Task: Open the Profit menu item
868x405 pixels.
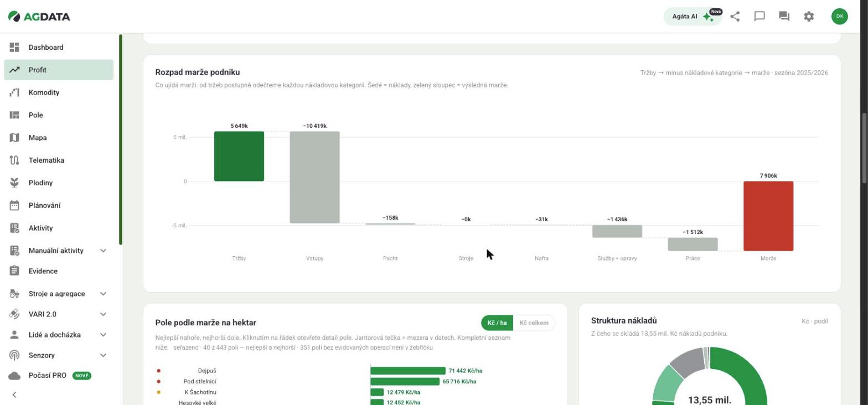Action: coord(59,70)
